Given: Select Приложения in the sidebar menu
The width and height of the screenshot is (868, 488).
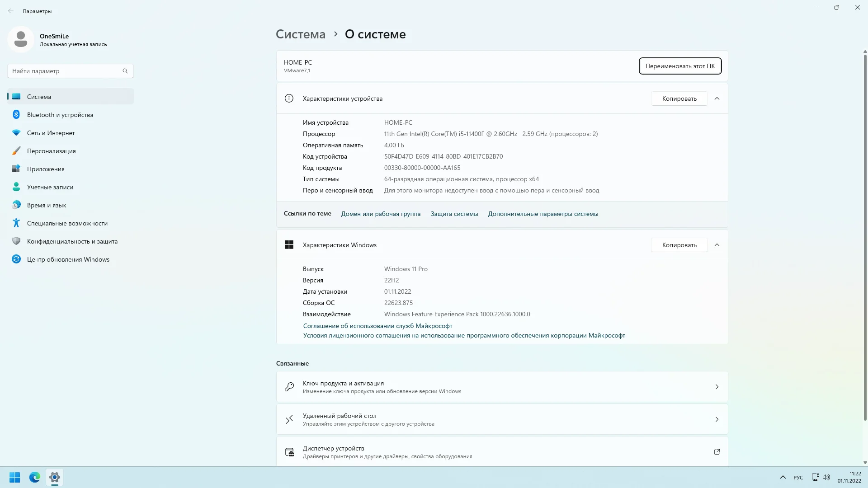Looking at the screenshot, I should pos(46,169).
